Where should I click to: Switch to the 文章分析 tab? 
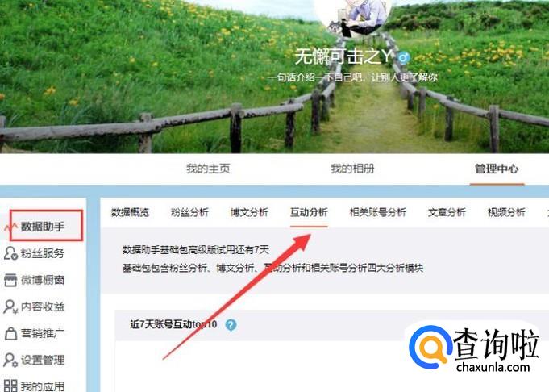click(447, 212)
